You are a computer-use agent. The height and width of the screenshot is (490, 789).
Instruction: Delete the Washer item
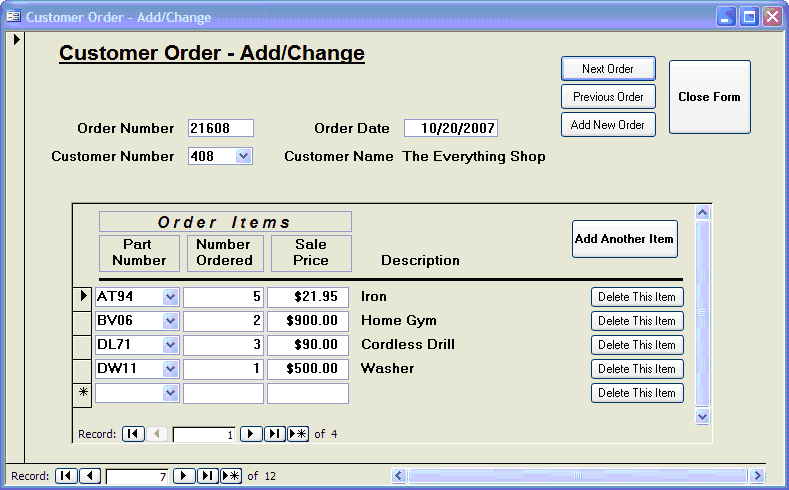[637, 369]
